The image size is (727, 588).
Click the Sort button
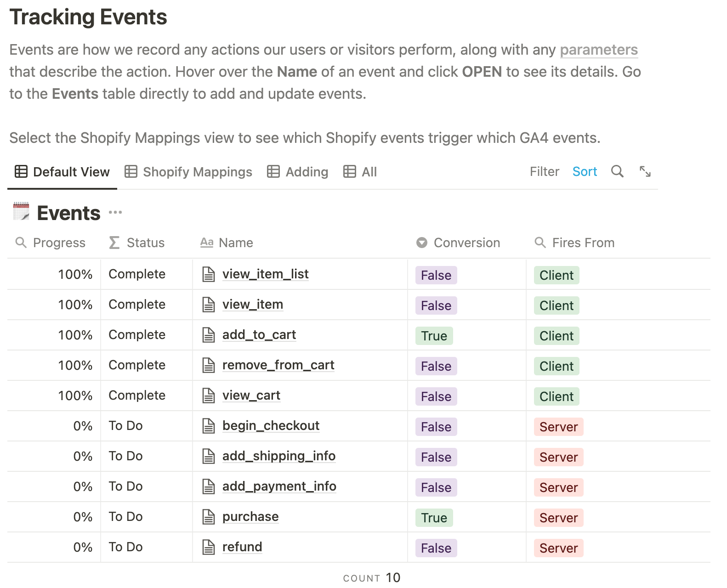(585, 172)
